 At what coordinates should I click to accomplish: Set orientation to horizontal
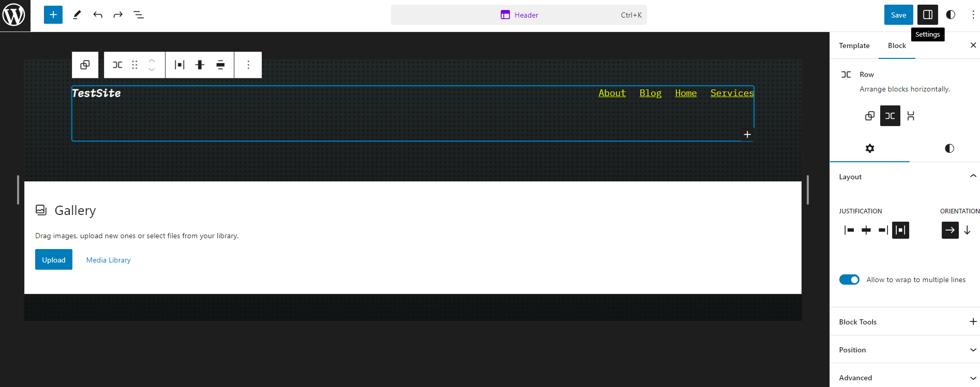[x=950, y=230]
